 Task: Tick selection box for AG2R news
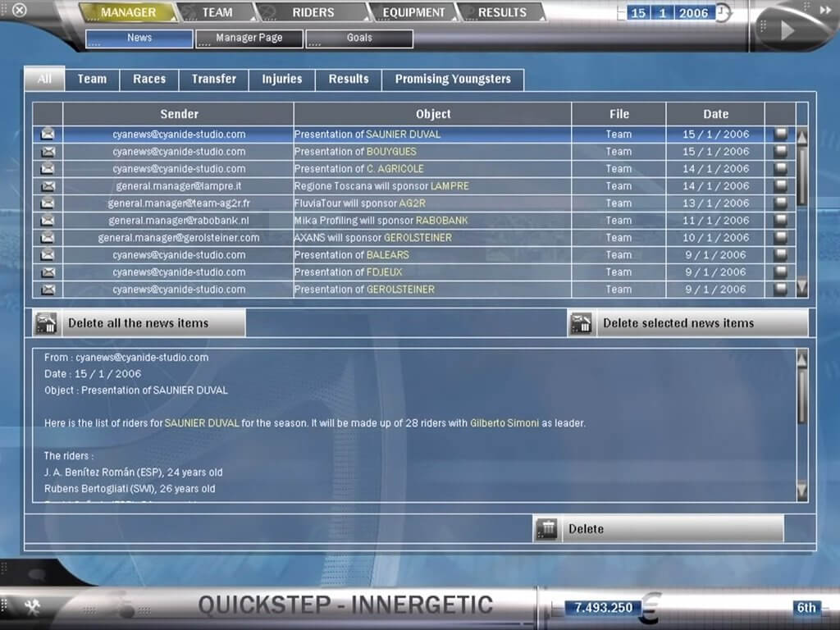781,203
